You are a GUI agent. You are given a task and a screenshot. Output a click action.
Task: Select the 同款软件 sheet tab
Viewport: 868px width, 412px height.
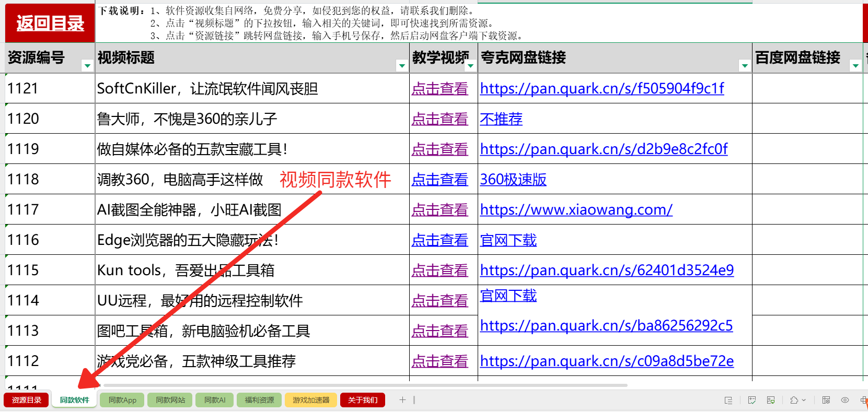click(x=75, y=400)
